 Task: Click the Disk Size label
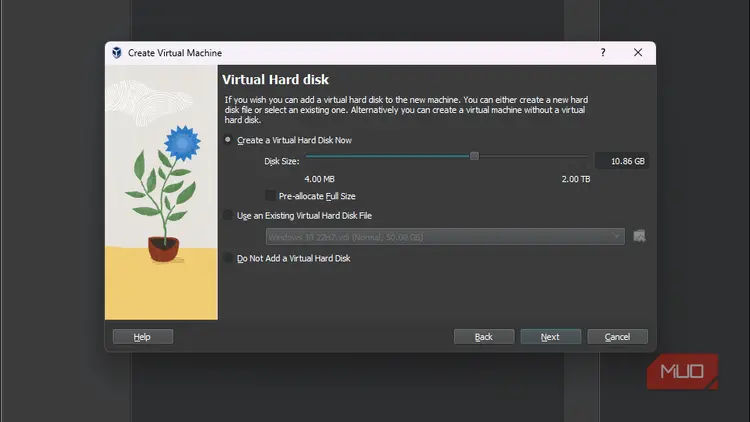tap(282, 161)
